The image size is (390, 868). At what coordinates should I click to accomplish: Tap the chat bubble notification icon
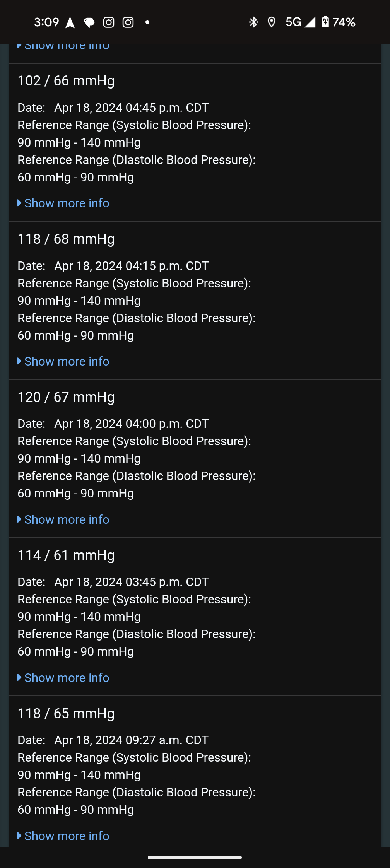(89, 23)
